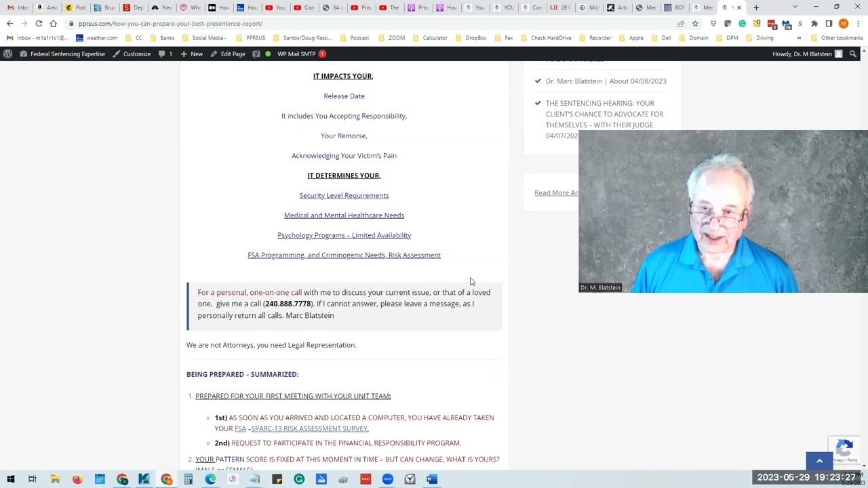
Task: Open Calculator from the taskbar
Action: pyautogui.click(x=189, y=479)
